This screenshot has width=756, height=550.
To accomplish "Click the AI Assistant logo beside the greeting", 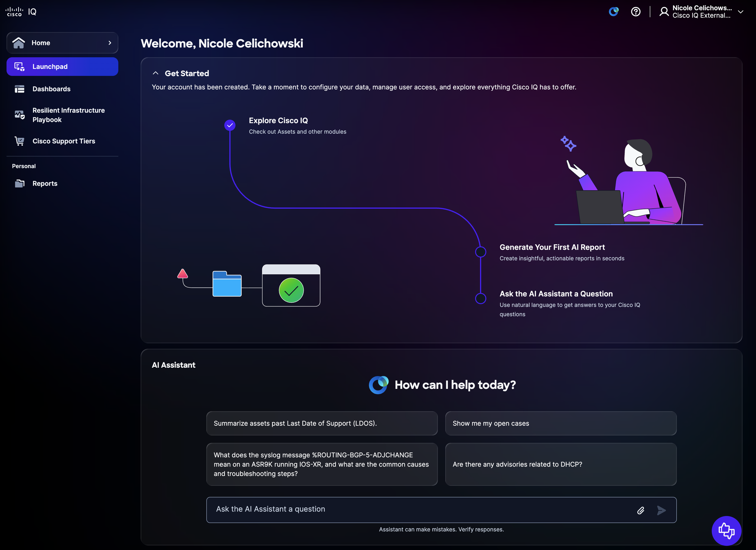I will pyautogui.click(x=378, y=385).
